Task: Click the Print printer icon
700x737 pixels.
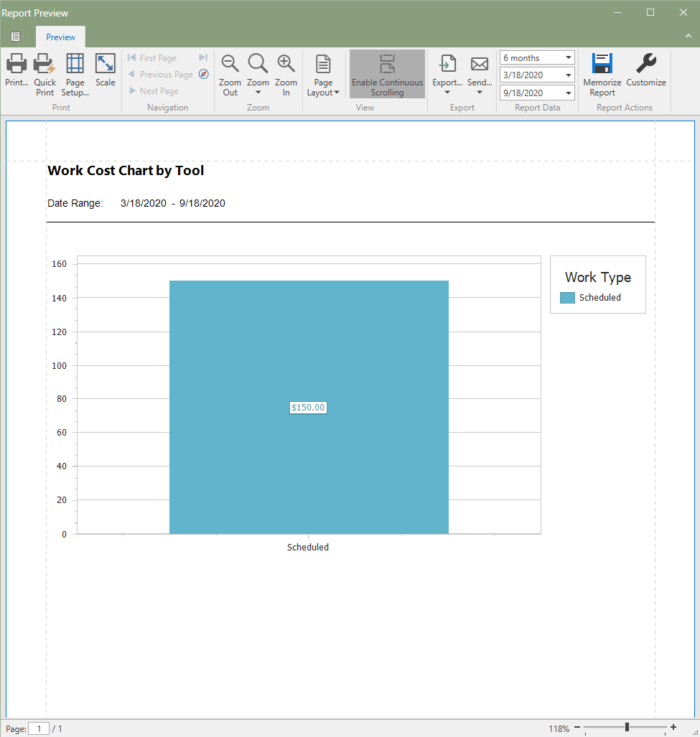Action: tap(17, 63)
